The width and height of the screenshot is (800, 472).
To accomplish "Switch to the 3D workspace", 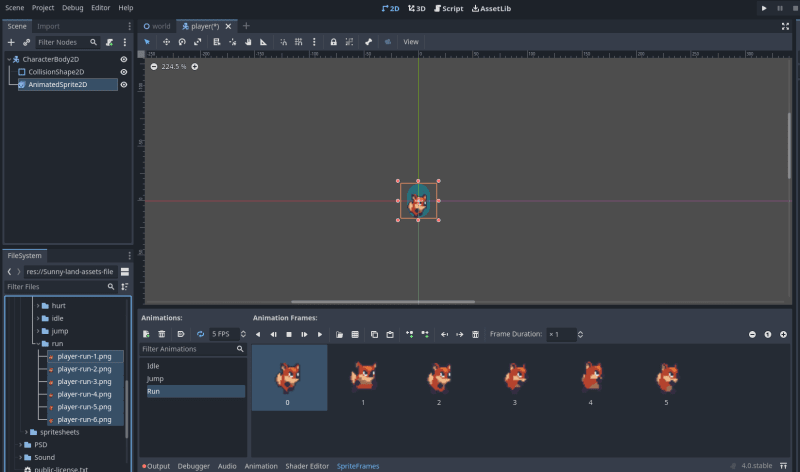I will [416, 8].
